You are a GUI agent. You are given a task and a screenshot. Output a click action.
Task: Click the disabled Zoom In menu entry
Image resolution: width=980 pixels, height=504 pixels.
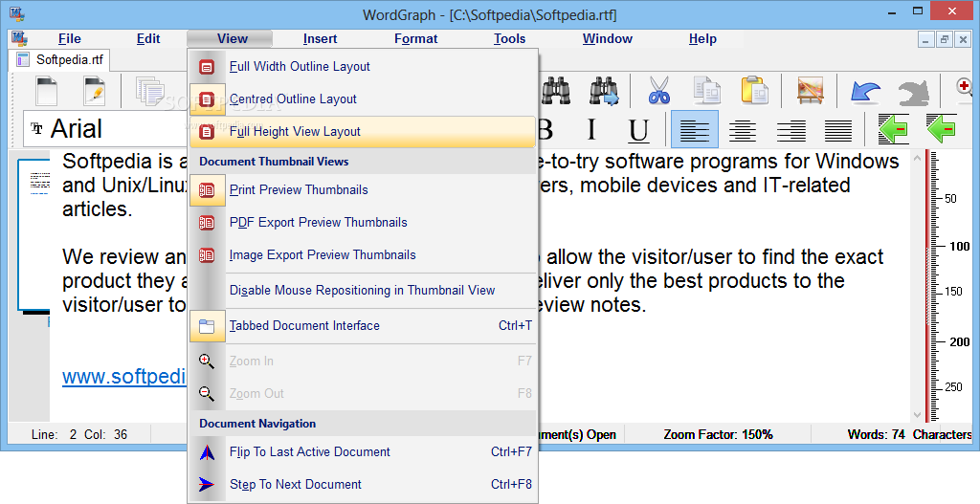pyautogui.click(x=363, y=361)
